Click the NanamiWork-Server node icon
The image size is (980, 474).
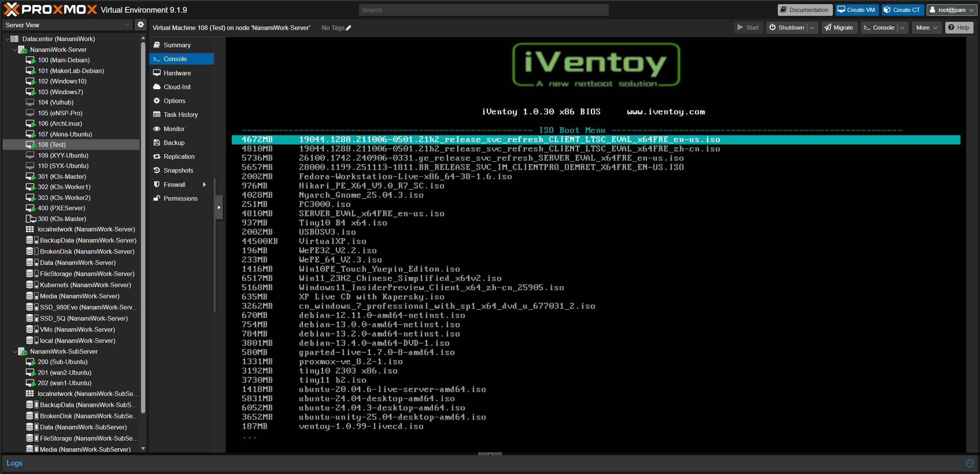23,50
